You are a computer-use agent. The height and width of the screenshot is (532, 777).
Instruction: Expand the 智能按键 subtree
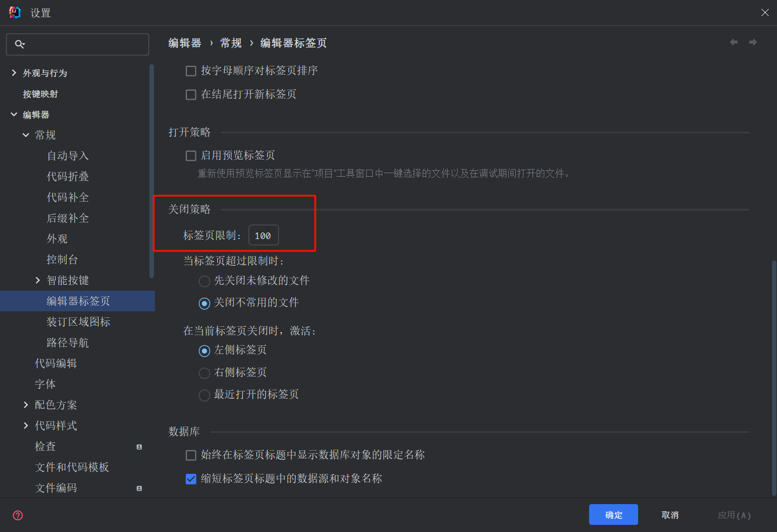click(x=37, y=280)
